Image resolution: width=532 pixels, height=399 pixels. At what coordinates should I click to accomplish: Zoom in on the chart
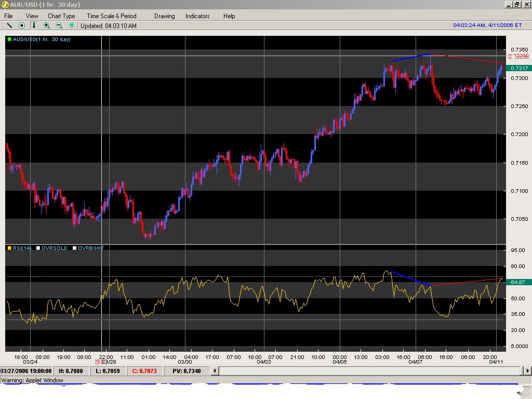[x=47, y=25]
